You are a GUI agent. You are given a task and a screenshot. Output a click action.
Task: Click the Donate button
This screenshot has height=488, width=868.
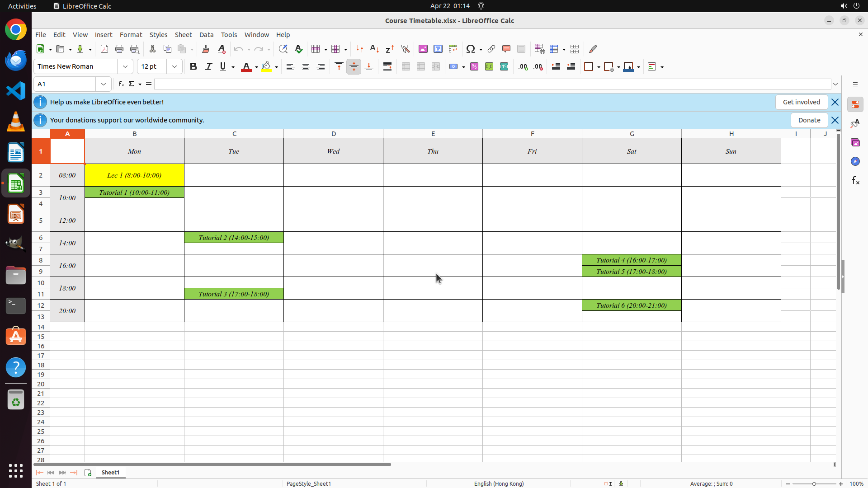click(809, 120)
